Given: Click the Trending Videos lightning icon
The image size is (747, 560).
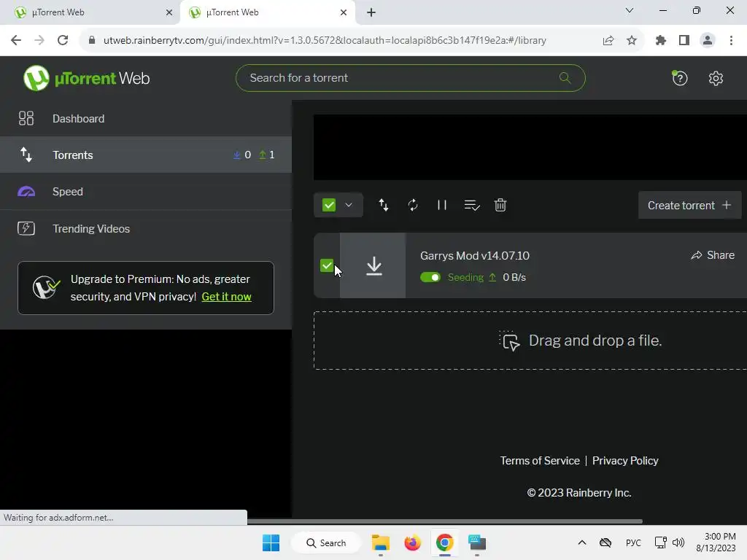Looking at the screenshot, I should 26,228.
